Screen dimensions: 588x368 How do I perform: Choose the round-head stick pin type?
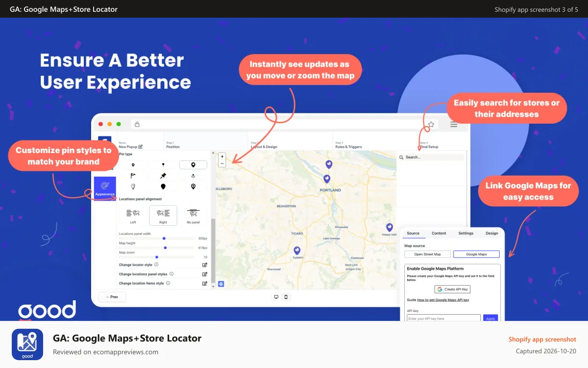click(x=163, y=165)
